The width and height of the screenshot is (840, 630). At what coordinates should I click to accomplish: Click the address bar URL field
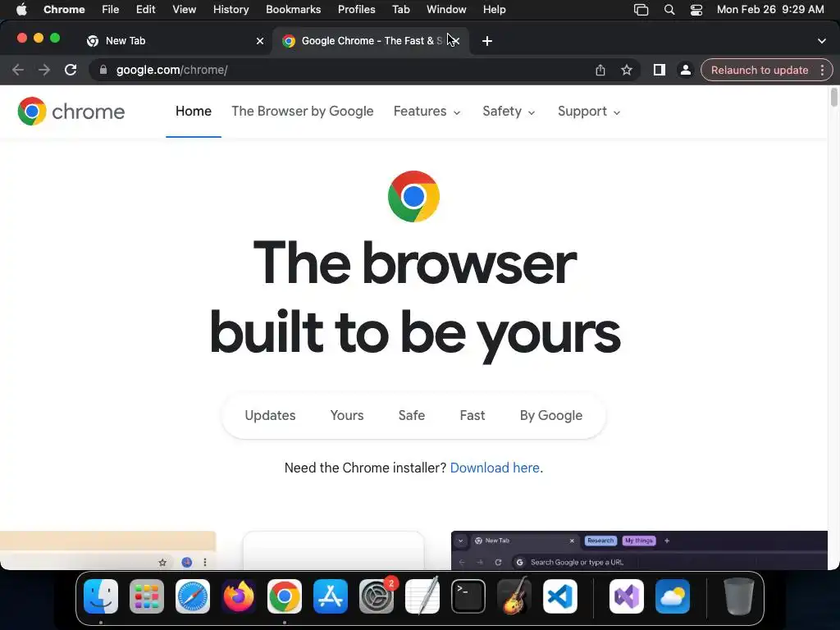[343, 71]
